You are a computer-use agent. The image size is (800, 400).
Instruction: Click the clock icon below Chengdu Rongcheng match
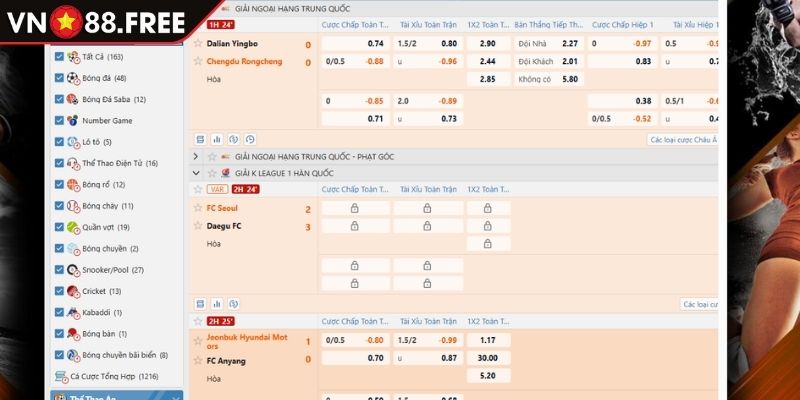(x=249, y=140)
